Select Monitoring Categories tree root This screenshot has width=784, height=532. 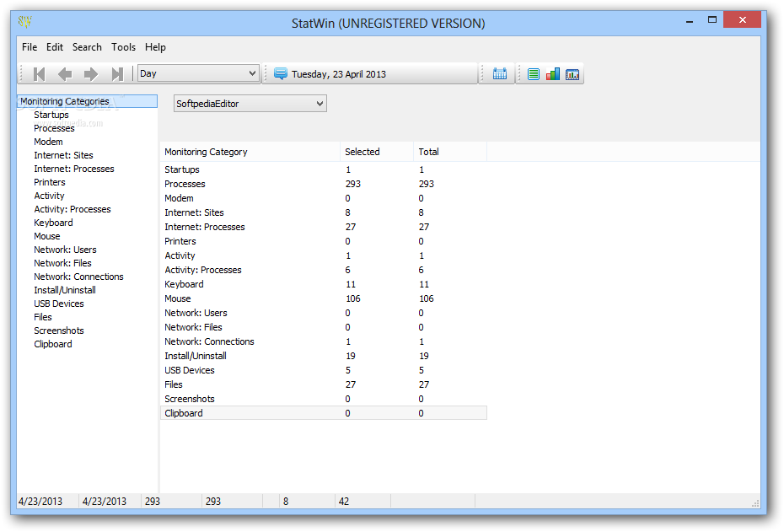click(x=87, y=101)
